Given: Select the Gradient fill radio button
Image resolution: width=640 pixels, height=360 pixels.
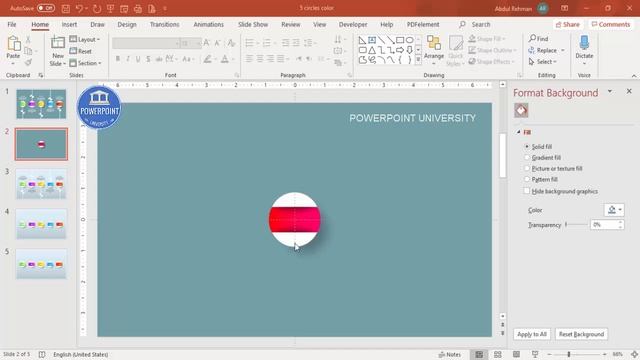Looking at the screenshot, I should tap(527, 158).
